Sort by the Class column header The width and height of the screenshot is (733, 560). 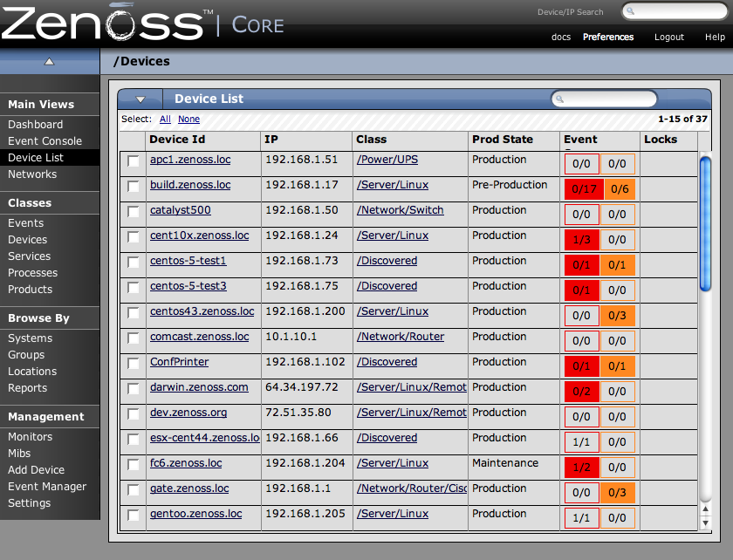(x=371, y=140)
